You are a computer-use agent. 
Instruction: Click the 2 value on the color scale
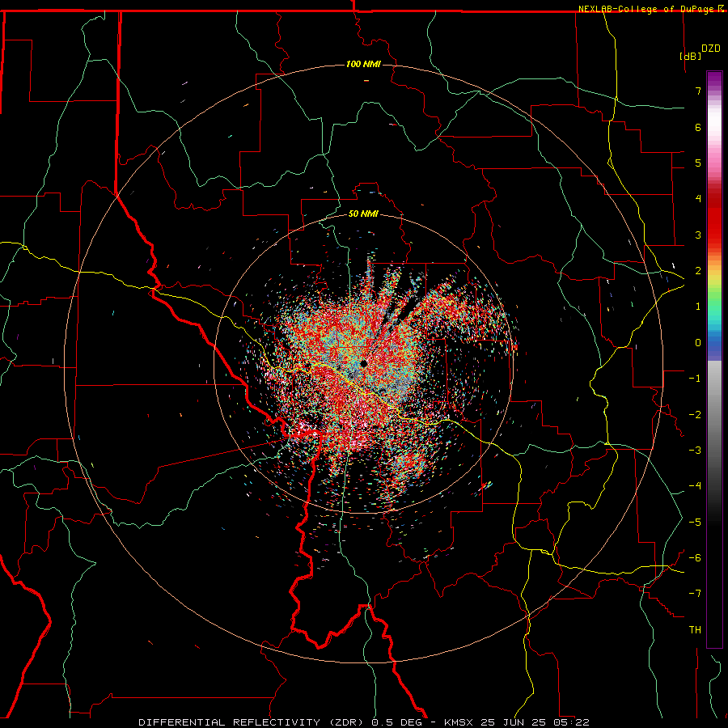pyautogui.click(x=698, y=271)
